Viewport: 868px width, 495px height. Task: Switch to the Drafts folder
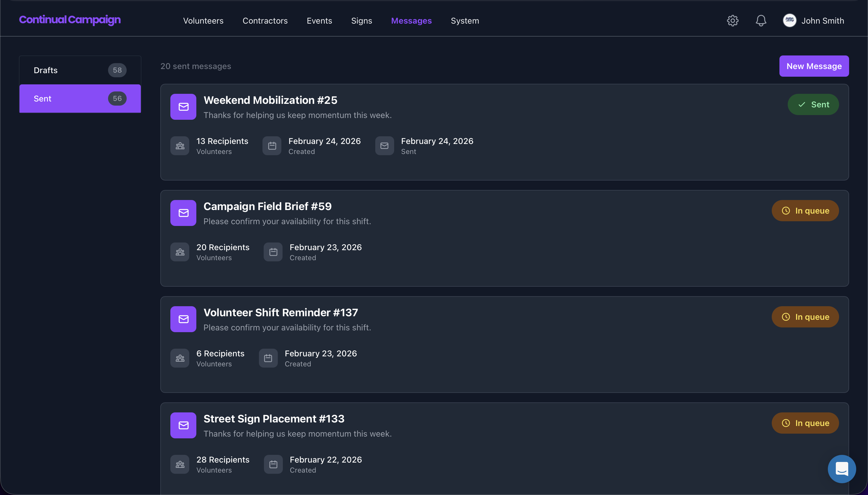tap(80, 71)
